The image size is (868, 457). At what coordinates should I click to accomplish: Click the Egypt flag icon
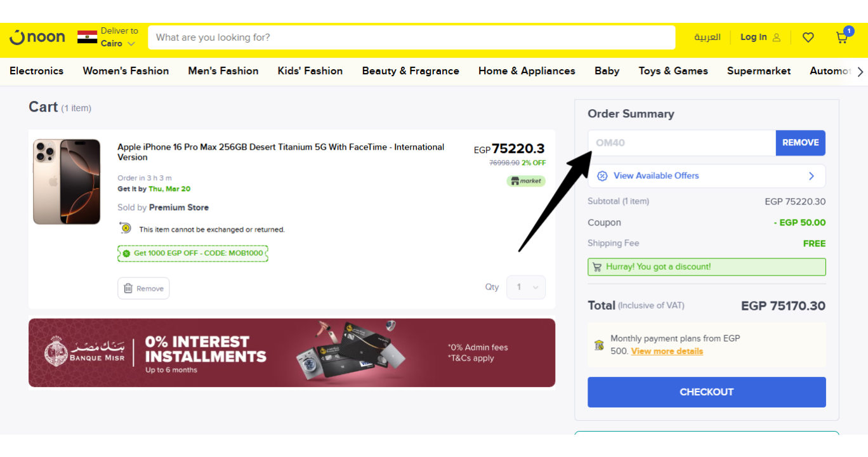[x=87, y=37]
